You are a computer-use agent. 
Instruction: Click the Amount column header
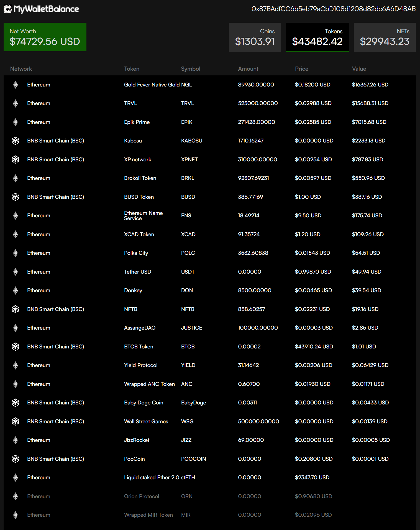pyautogui.click(x=248, y=69)
